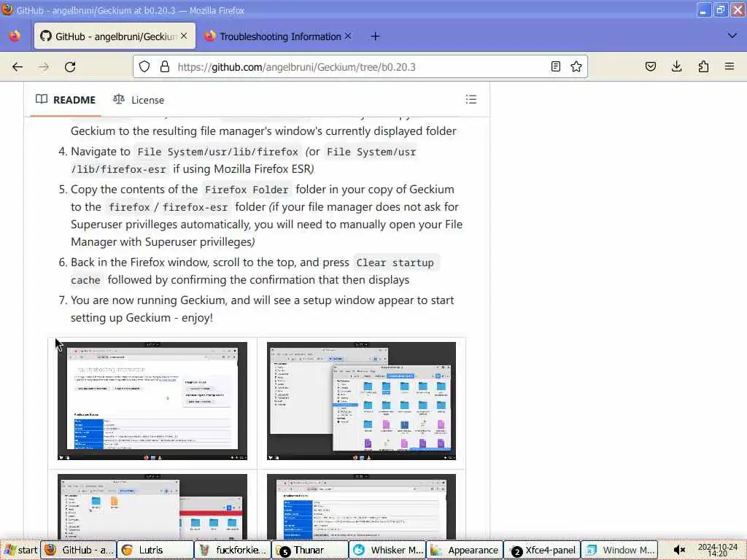Switch to the Appearance taskbar window

click(x=465, y=550)
